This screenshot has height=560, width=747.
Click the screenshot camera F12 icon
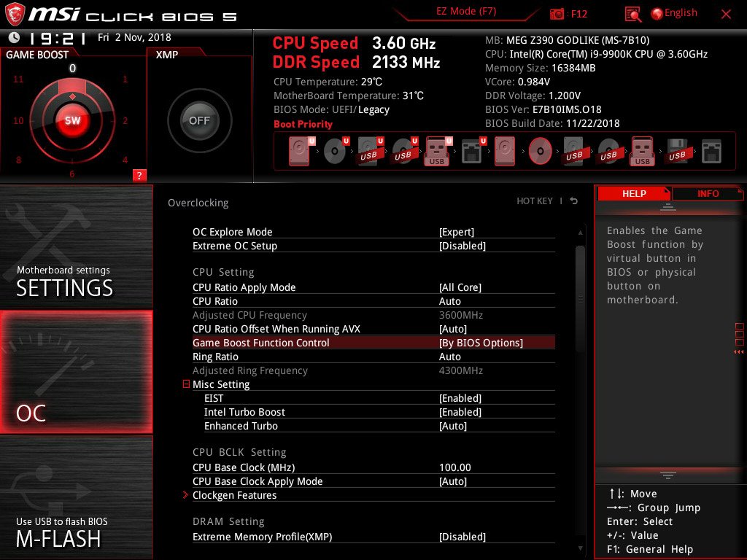pyautogui.click(x=557, y=14)
